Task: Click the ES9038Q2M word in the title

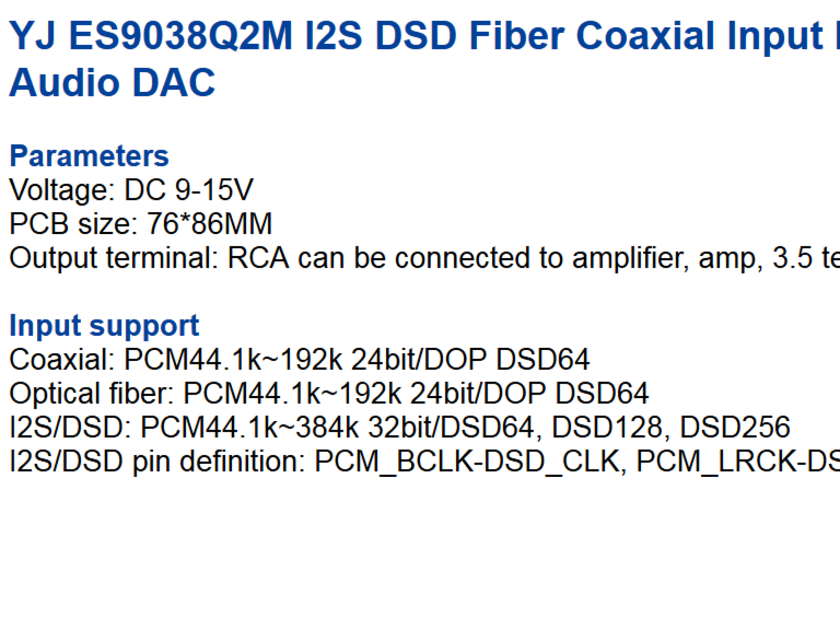Action: point(181,36)
